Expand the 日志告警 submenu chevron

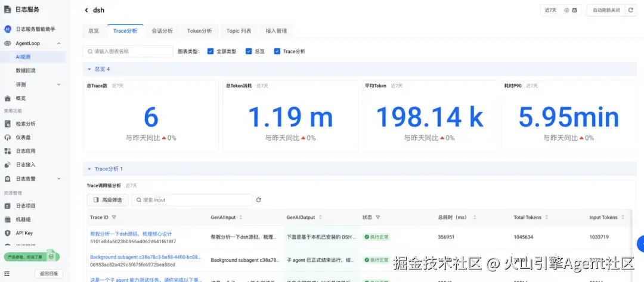[58, 178]
